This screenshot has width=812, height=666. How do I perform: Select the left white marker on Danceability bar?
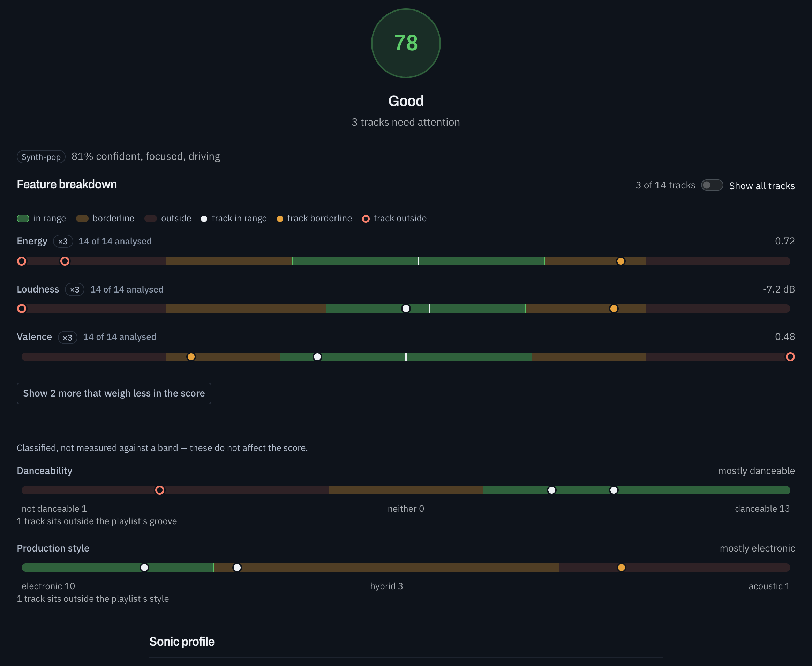(552, 490)
